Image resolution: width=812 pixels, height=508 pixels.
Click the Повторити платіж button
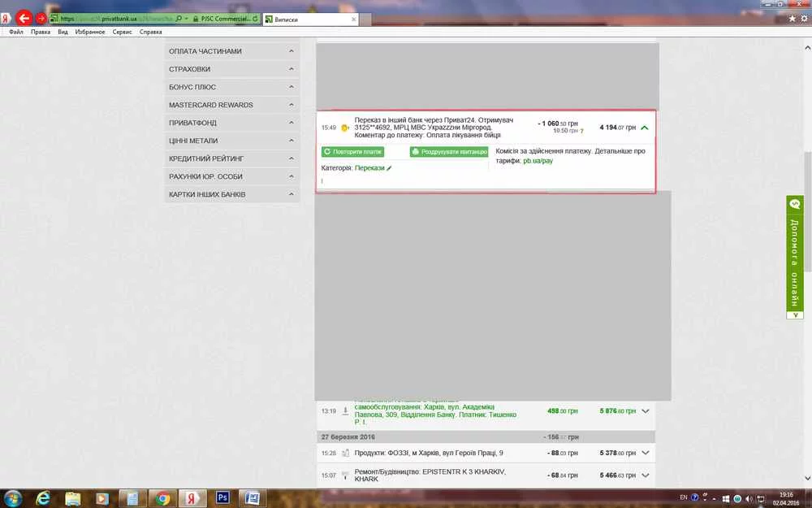pos(352,152)
